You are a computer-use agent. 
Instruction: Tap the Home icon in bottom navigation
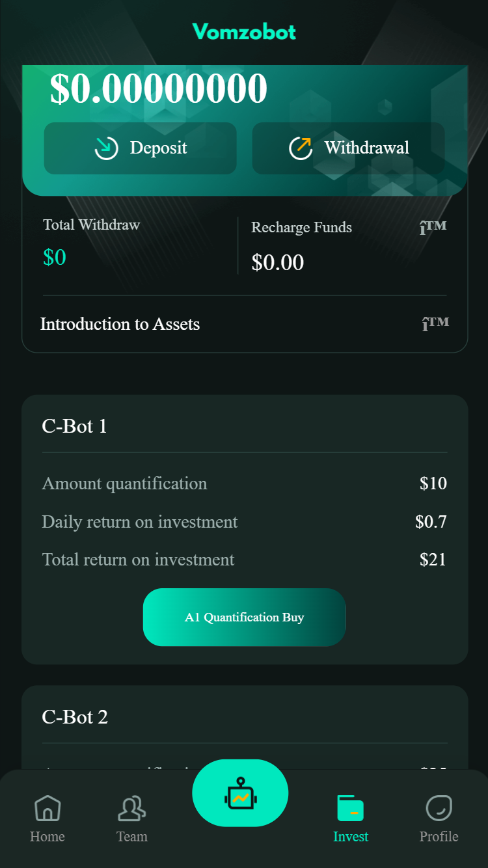47,808
